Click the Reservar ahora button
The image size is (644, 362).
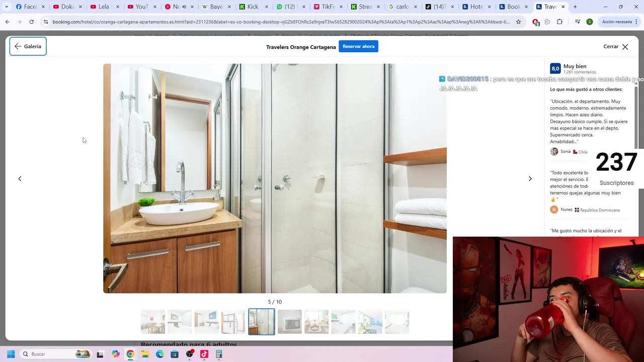pyautogui.click(x=358, y=46)
